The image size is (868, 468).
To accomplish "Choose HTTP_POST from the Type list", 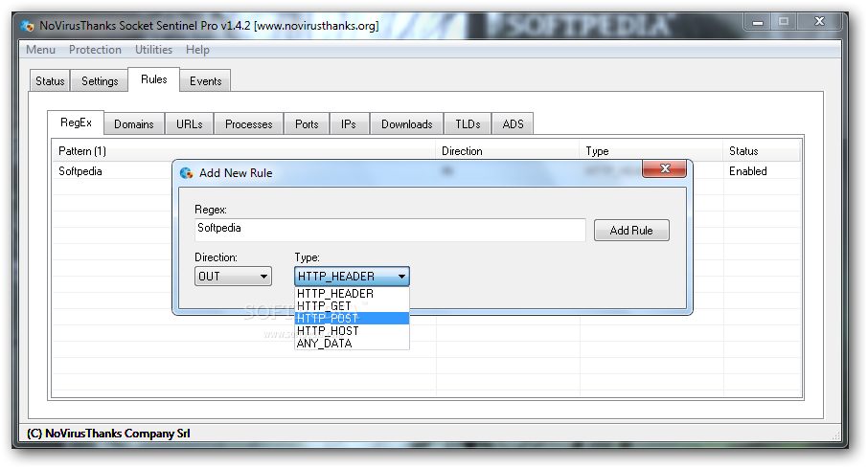I will (352, 318).
